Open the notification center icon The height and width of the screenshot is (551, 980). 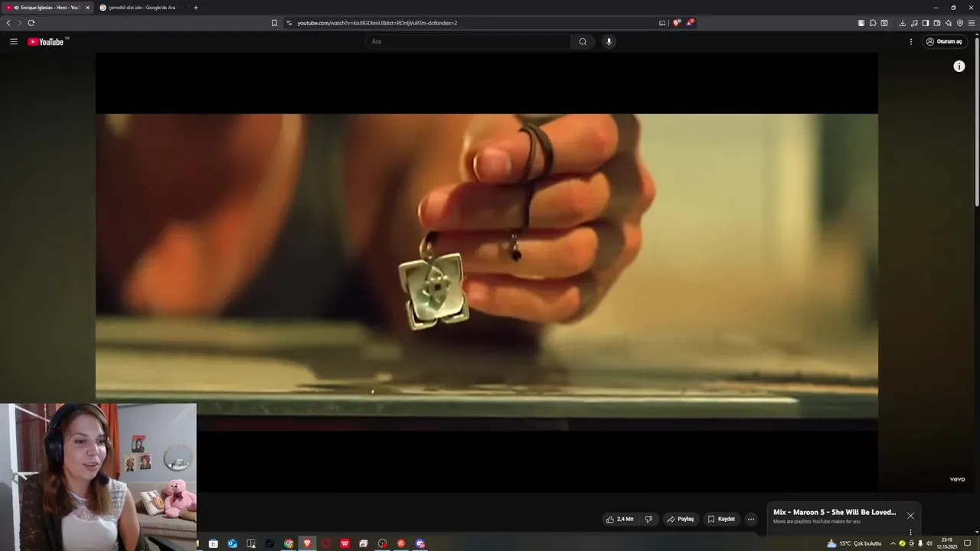click(x=968, y=543)
